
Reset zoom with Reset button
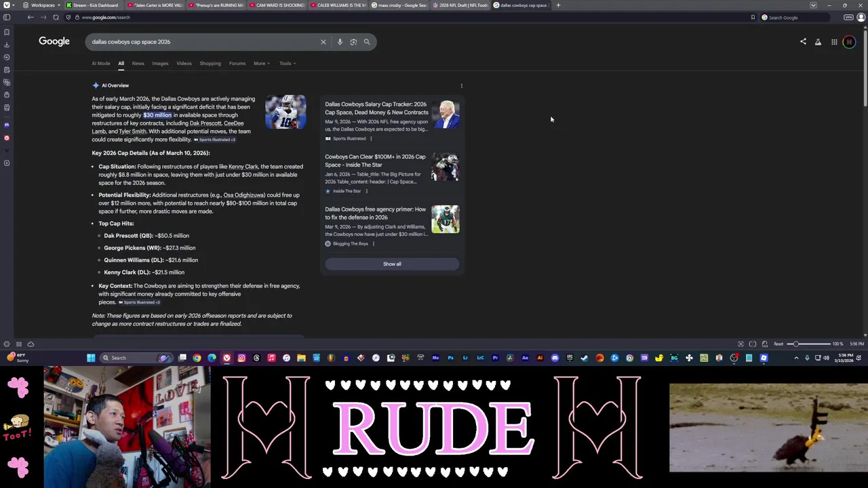[x=778, y=344]
